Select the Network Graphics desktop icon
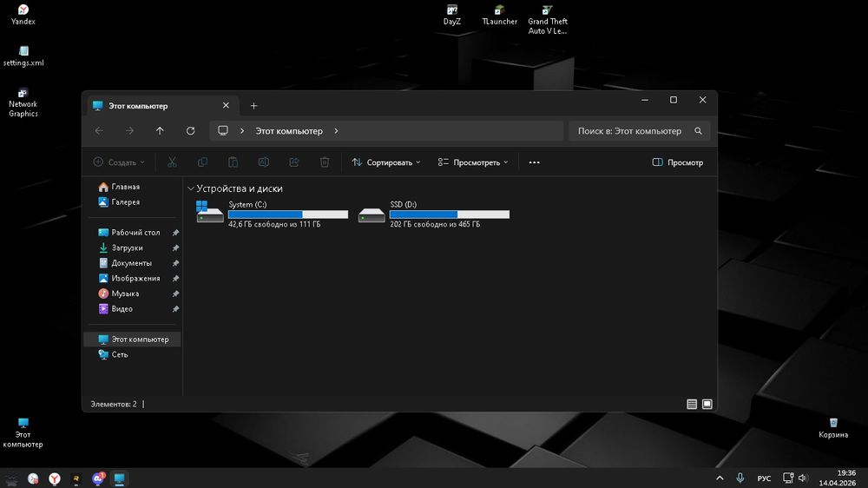Viewport: 868px width, 488px height. click(23, 102)
